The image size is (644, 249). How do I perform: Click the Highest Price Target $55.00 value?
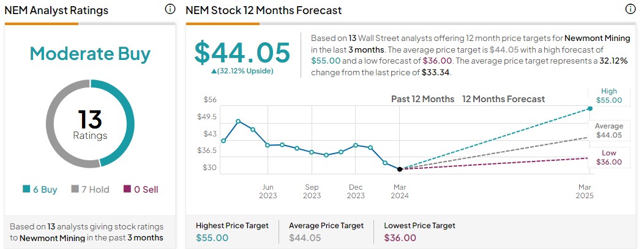tap(212, 237)
